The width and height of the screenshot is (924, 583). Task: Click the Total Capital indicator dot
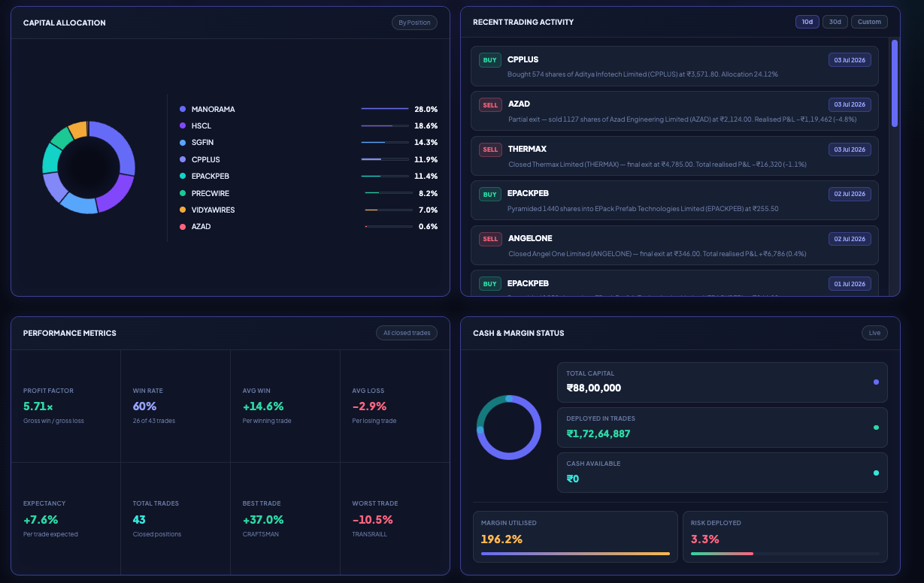coord(876,382)
